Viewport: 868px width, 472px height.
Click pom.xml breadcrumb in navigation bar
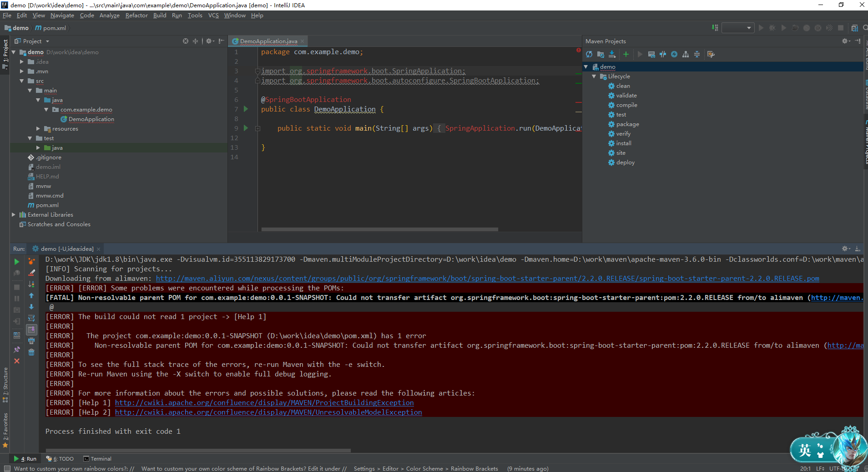(51, 28)
